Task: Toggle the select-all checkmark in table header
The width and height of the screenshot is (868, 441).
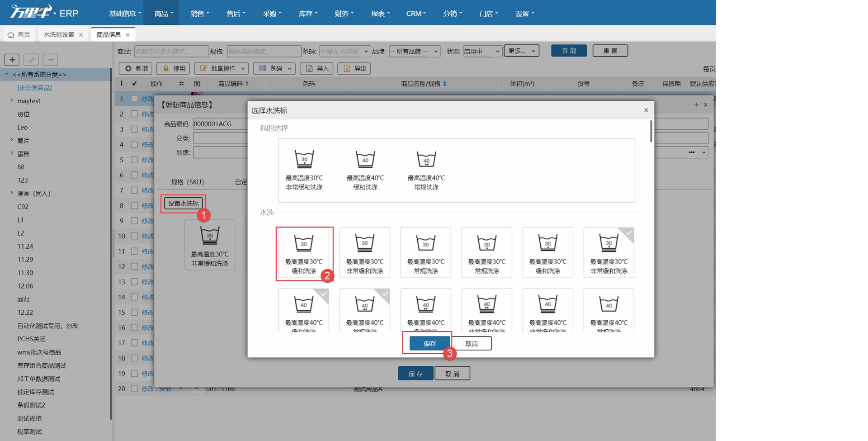Action: click(x=134, y=84)
